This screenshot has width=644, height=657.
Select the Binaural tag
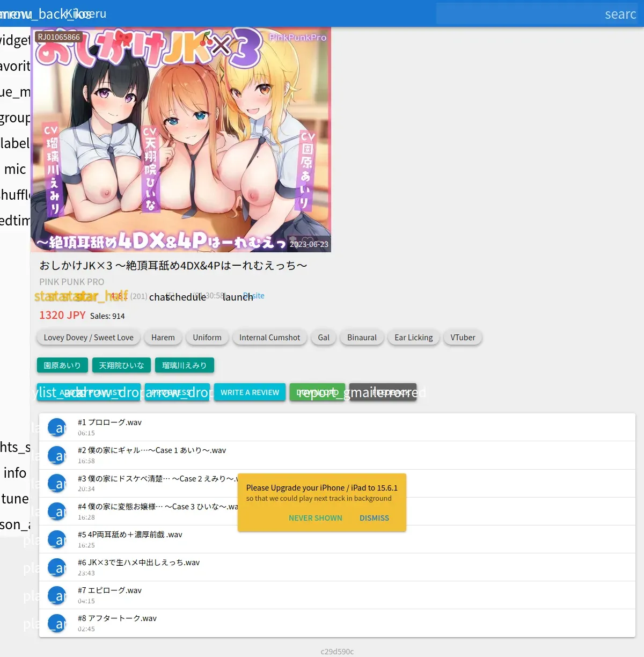point(362,338)
